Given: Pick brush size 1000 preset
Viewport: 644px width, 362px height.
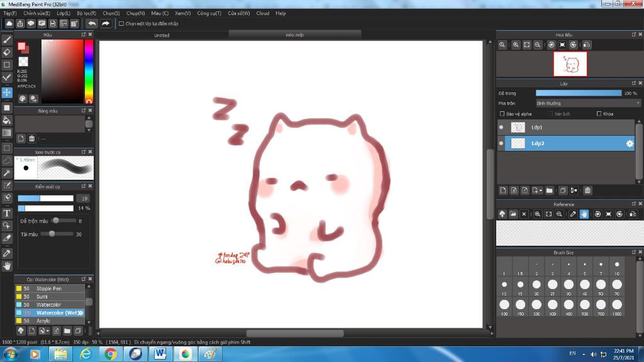Looking at the screenshot, I should [x=617, y=307].
